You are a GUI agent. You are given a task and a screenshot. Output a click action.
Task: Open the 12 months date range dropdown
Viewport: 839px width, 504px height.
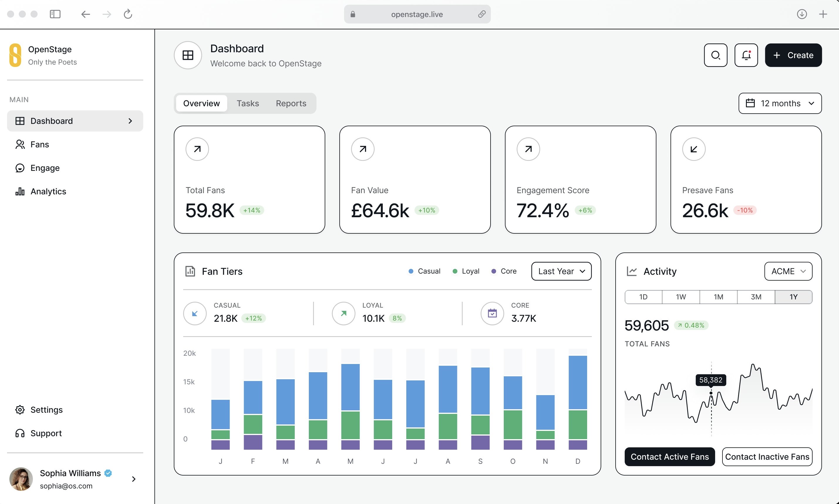click(780, 103)
